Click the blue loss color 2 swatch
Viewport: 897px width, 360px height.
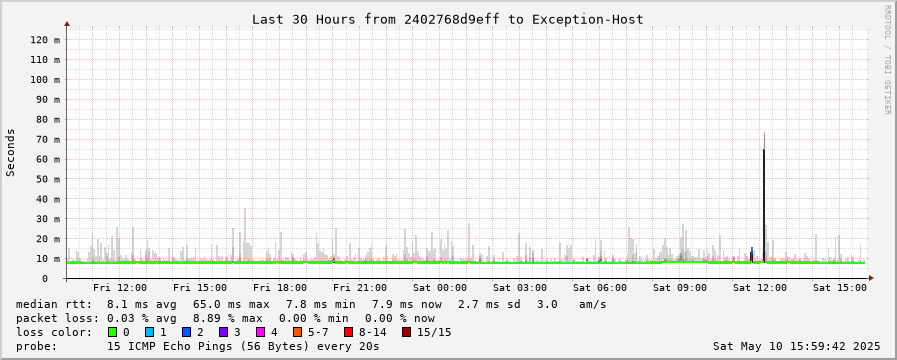point(186,332)
